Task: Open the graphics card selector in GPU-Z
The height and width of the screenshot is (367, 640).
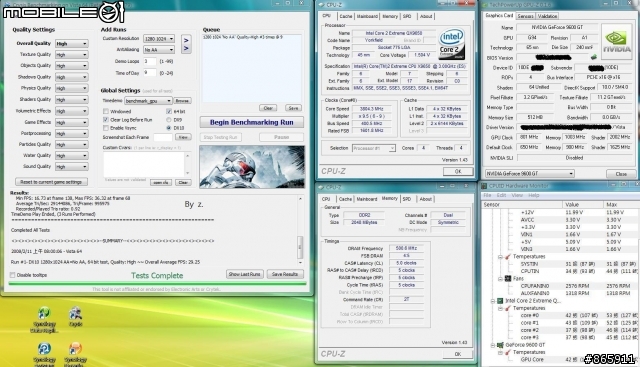Action: click(x=530, y=173)
